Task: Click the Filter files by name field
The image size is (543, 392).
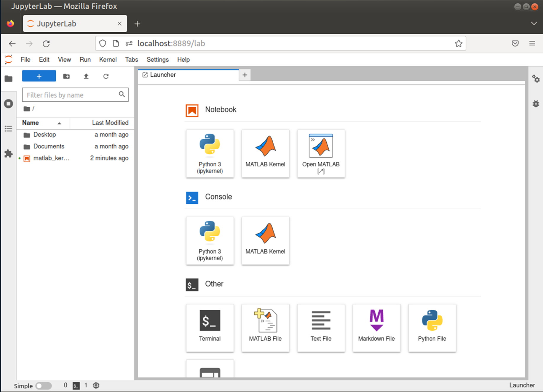Action: pos(71,95)
